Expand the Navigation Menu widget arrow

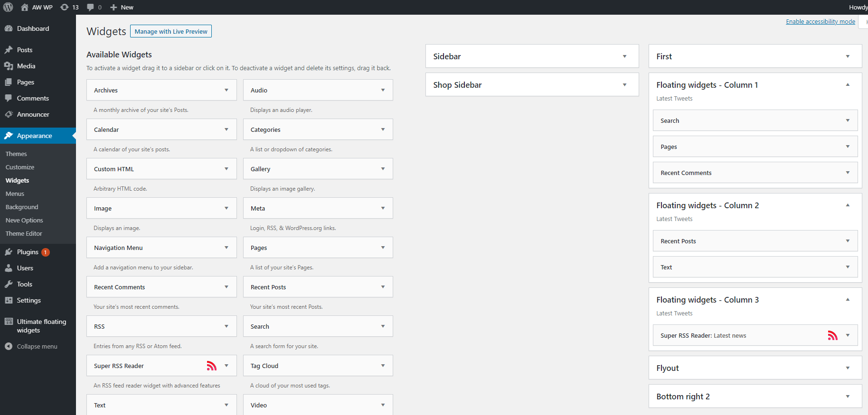(226, 248)
